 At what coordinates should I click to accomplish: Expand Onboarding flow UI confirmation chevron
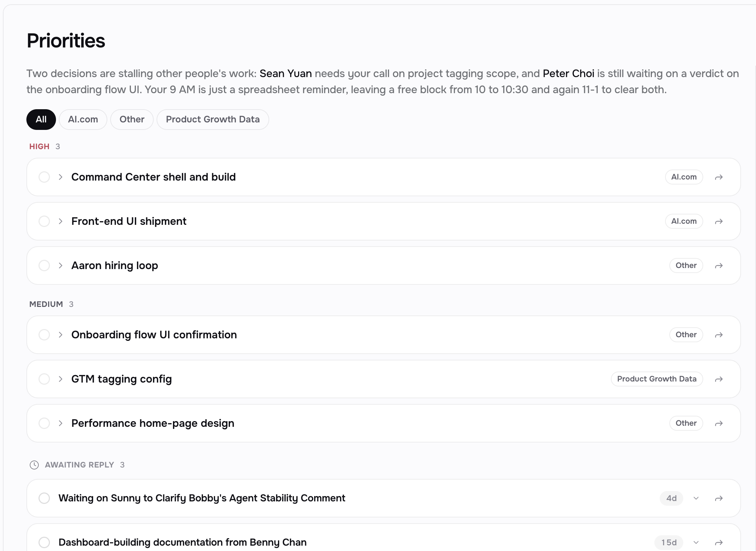pyautogui.click(x=61, y=335)
